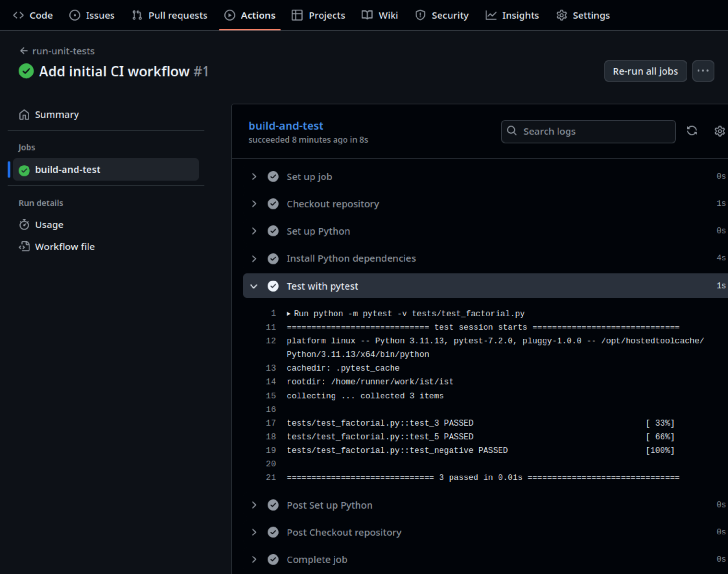Open the Wiki tab
The height and width of the screenshot is (574, 728).
(380, 16)
